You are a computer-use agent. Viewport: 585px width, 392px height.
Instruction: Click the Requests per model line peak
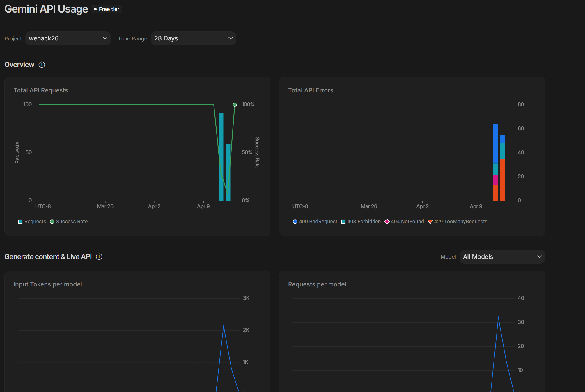click(x=498, y=317)
